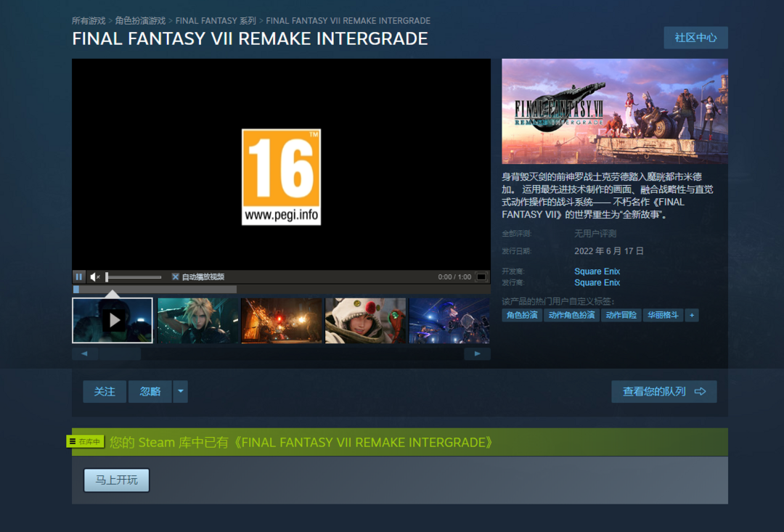Open the publisher Square Enix link
The width and height of the screenshot is (784, 532).
[597, 282]
